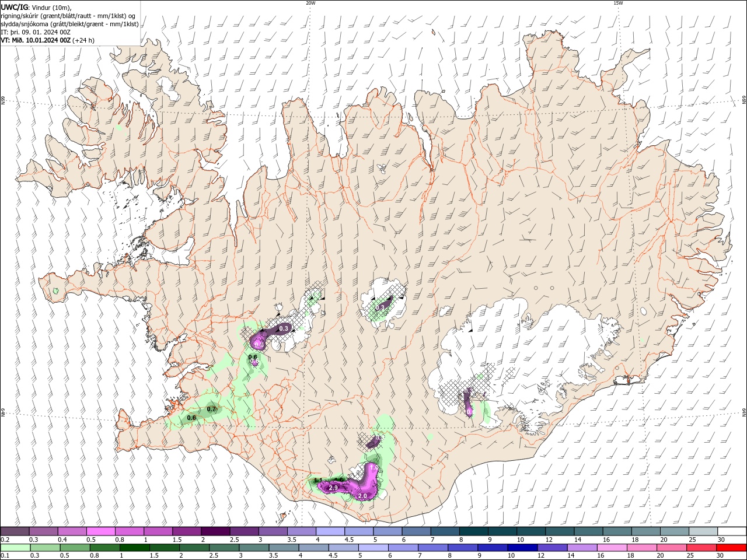Image resolution: width=747 pixels, height=560 pixels.
Task: Pick the rain-scale swatch between 0.1 and 0.3
Action: click(x=15, y=548)
